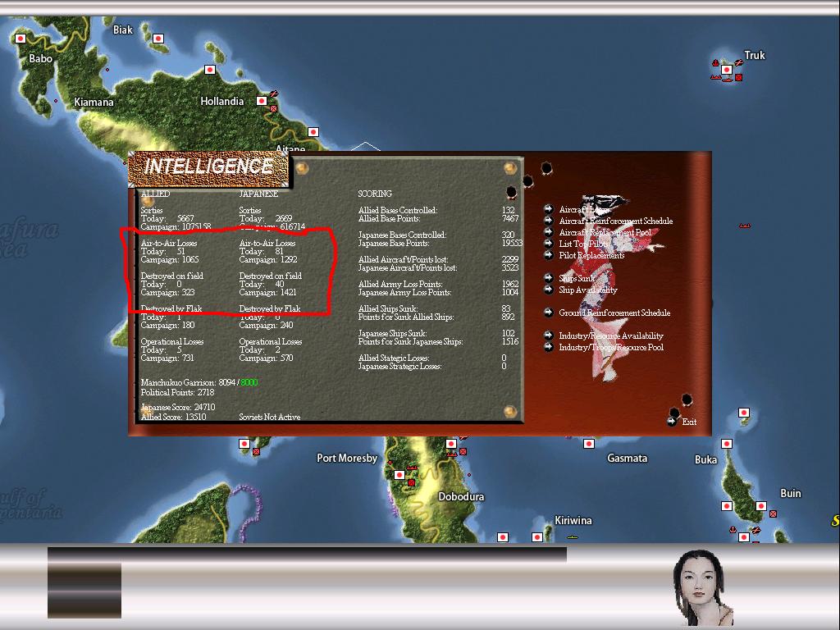This screenshot has height=630, width=840.
Task: Select the Japanese flag at Babo
Action: pyautogui.click(x=21, y=39)
